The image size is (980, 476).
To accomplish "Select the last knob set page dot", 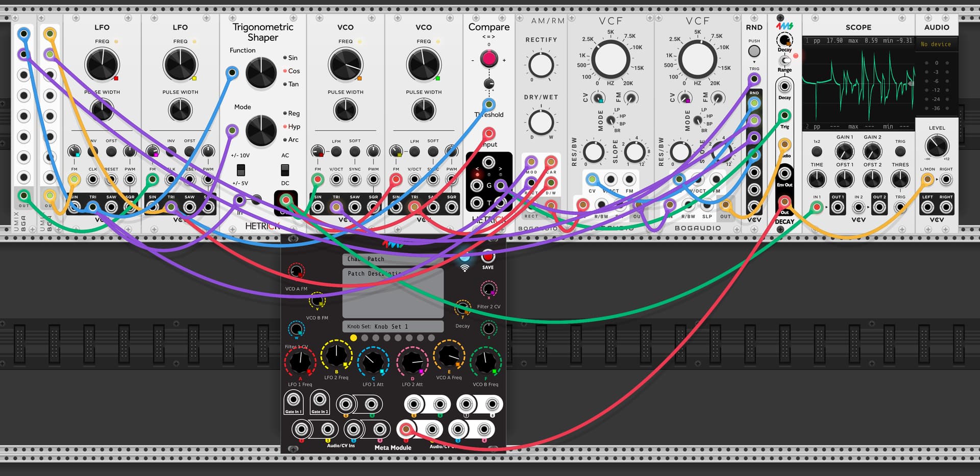I will (x=431, y=338).
